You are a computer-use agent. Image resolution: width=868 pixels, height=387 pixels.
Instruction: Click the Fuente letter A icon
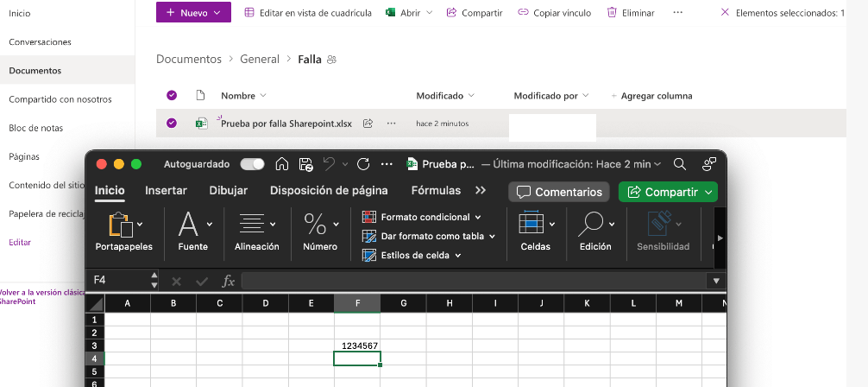tap(188, 224)
